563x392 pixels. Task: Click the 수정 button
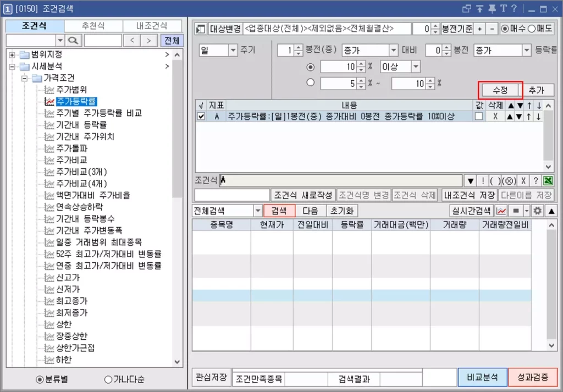500,90
